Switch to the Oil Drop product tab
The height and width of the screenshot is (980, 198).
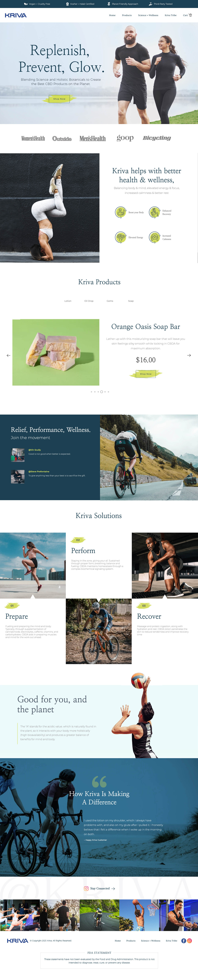pos(89,301)
